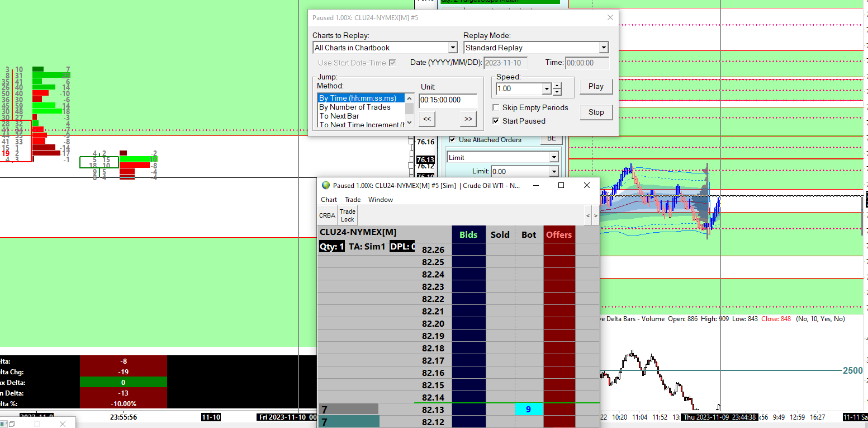868x428 pixels.
Task: Enable Skip Empty Periods
Action: pos(496,107)
